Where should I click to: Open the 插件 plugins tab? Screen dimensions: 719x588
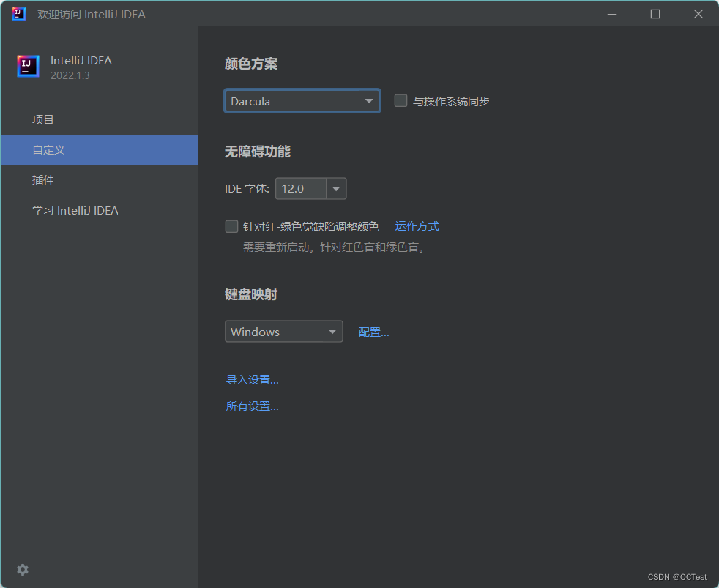tap(99, 180)
